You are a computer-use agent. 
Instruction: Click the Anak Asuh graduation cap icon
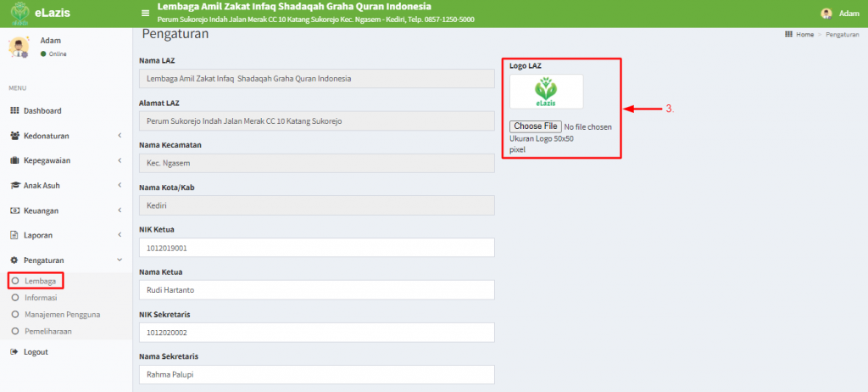click(x=15, y=186)
